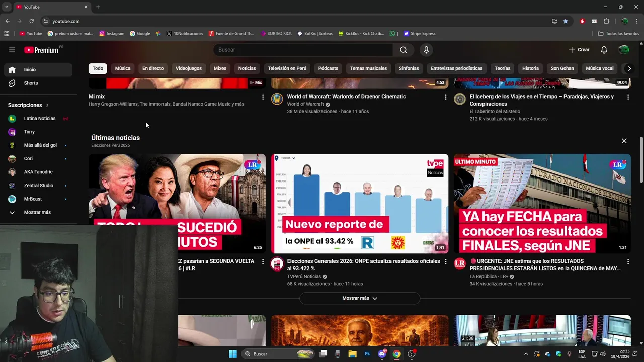Open the Crear menu

point(579,50)
